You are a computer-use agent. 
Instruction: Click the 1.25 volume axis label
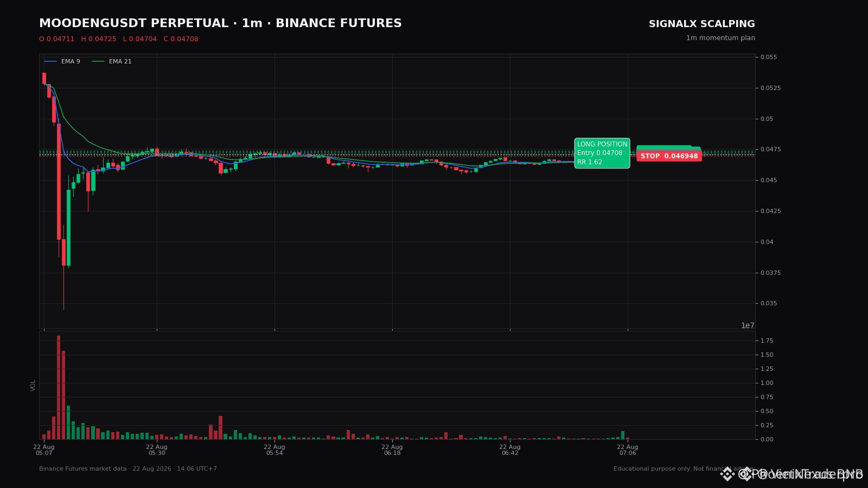coord(767,369)
